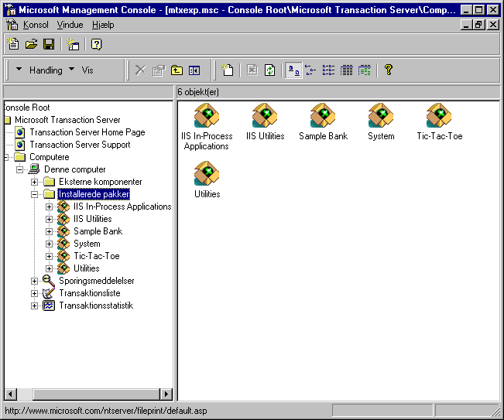The width and height of the screenshot is (504, 420).
Task: Click the Refresh toolbar icon
Action: (269, 70)
